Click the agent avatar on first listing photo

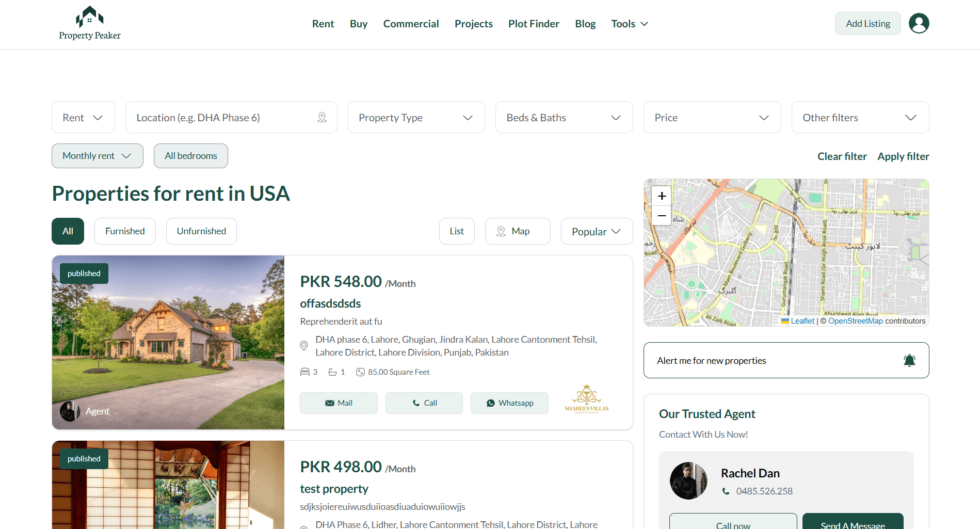click(70, 411)
